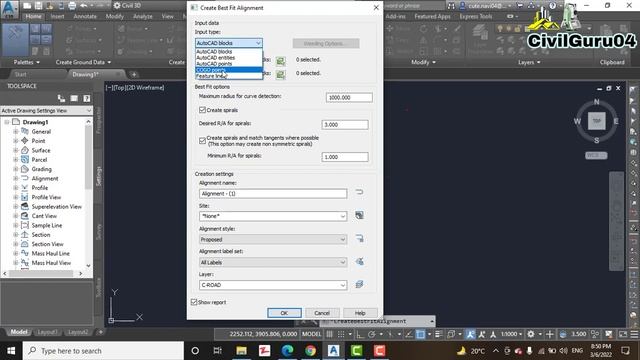Open the Express Tools ribbon tab
Screen dimensions: 640x360
coord(476,16)
